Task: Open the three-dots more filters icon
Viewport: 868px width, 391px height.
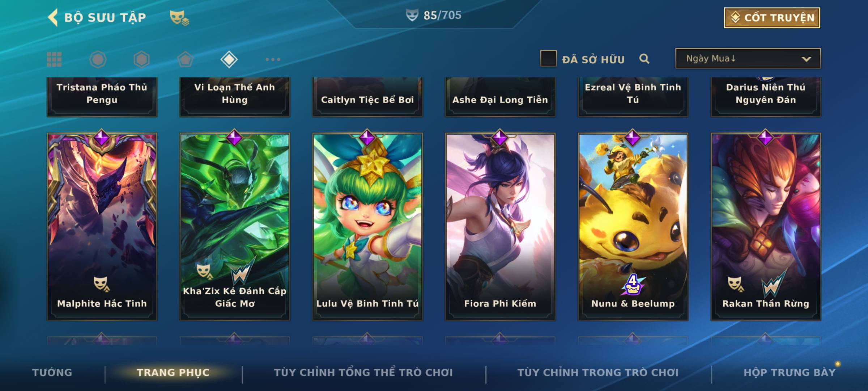Action: pos(273,59)
